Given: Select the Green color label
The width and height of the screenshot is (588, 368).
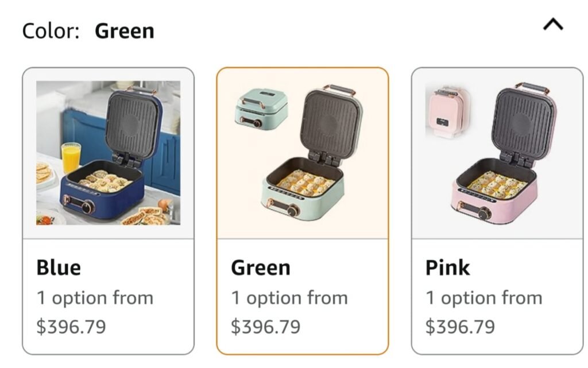Looking at the screenshot, I should [x=261, y=268].
